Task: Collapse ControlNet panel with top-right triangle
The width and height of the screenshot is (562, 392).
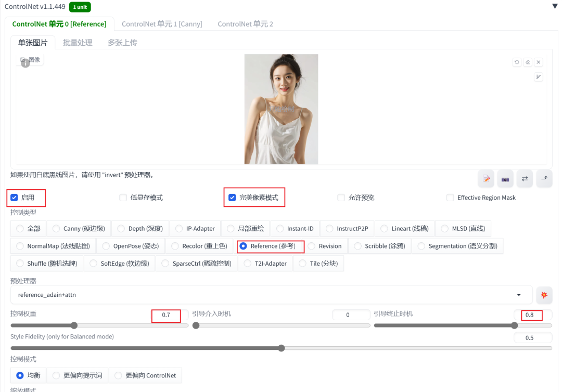Action: pos(555,6)
